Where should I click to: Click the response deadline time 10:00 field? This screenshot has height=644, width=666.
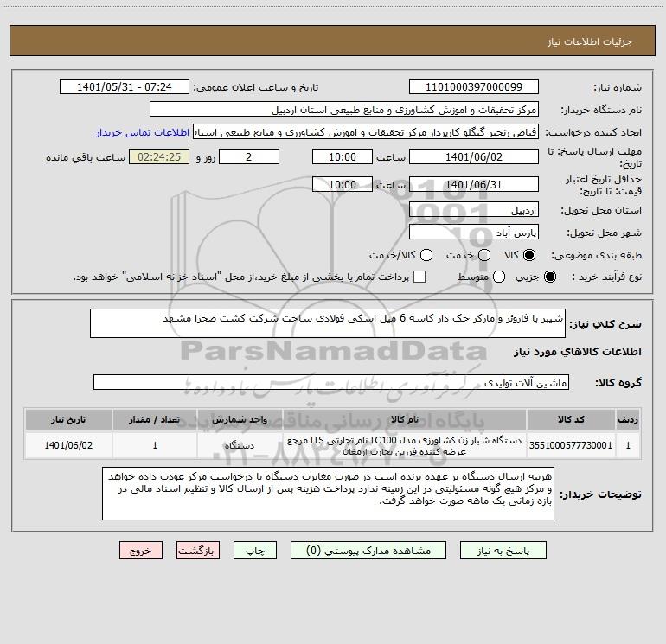[x=343, y=156]
